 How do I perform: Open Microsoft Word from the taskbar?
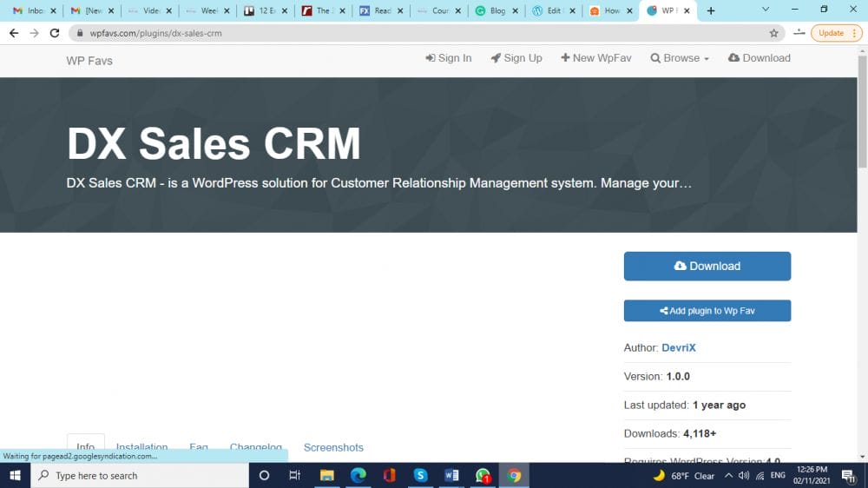[x=451, y=475]
